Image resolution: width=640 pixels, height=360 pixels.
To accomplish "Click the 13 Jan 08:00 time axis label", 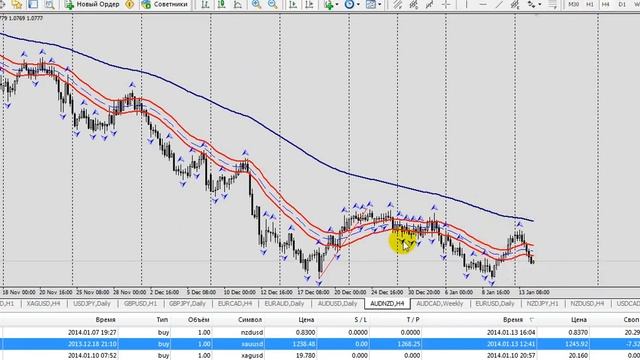I will [534, 293].
